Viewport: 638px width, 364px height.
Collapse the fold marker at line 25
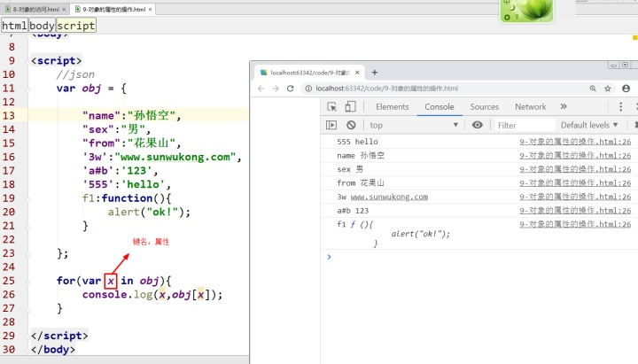[x=28, y=282]
